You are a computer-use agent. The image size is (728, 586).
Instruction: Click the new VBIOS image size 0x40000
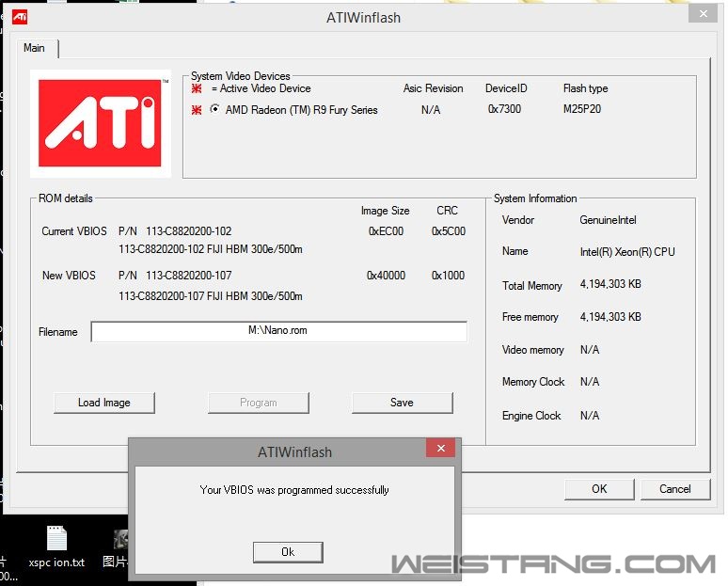[386, 276]
